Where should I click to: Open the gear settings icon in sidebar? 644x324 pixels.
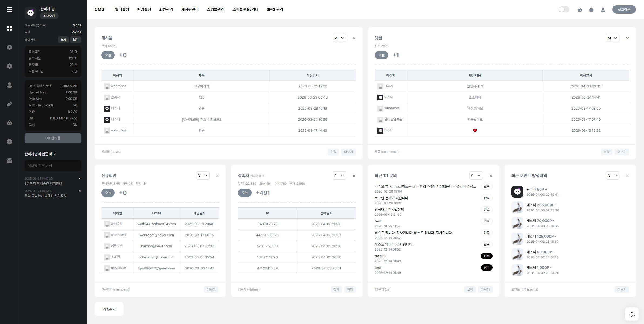click(9, 66)
